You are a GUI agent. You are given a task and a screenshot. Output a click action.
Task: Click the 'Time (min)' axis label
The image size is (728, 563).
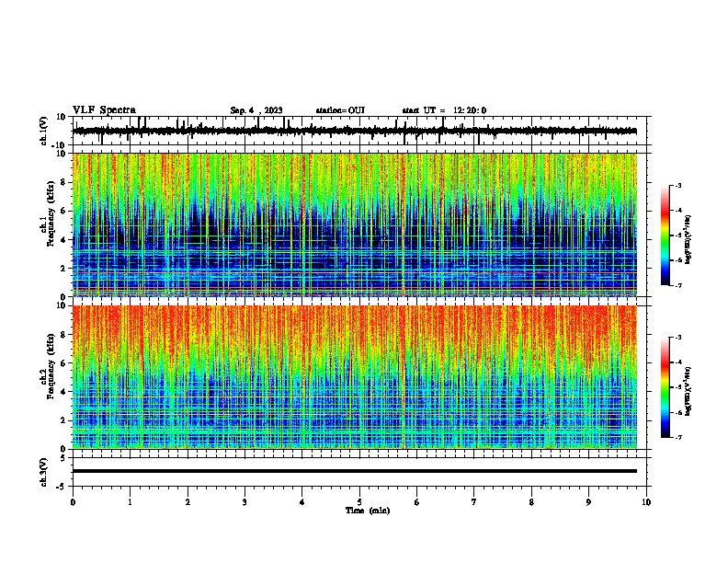pyautogui.click(x=368, y=511)
